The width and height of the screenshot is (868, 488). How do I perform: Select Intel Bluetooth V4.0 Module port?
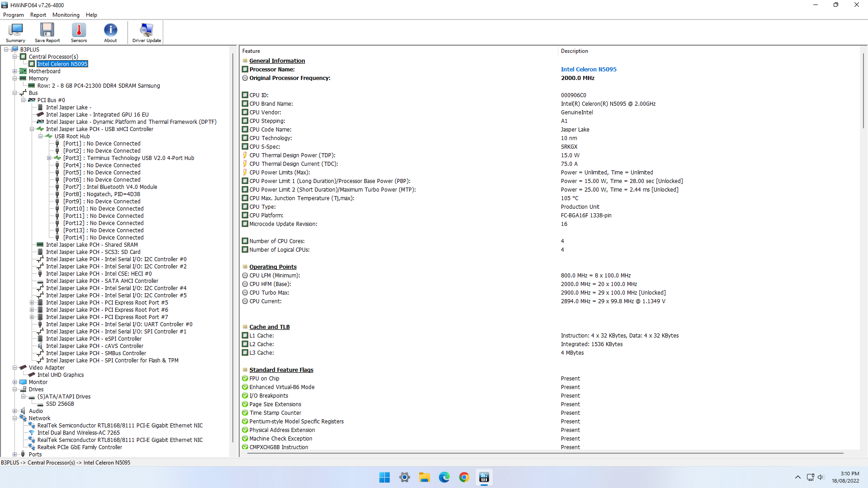point(110,187)
